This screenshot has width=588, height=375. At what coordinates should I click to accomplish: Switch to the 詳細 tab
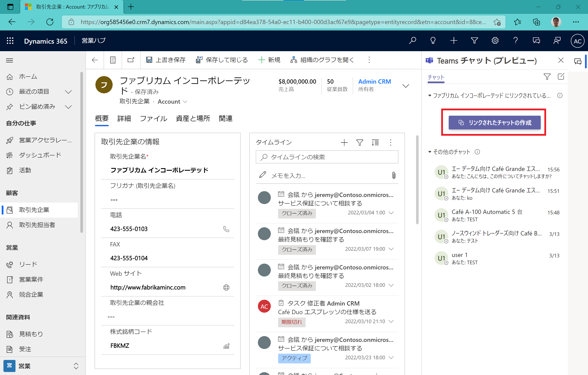point(124,118)
